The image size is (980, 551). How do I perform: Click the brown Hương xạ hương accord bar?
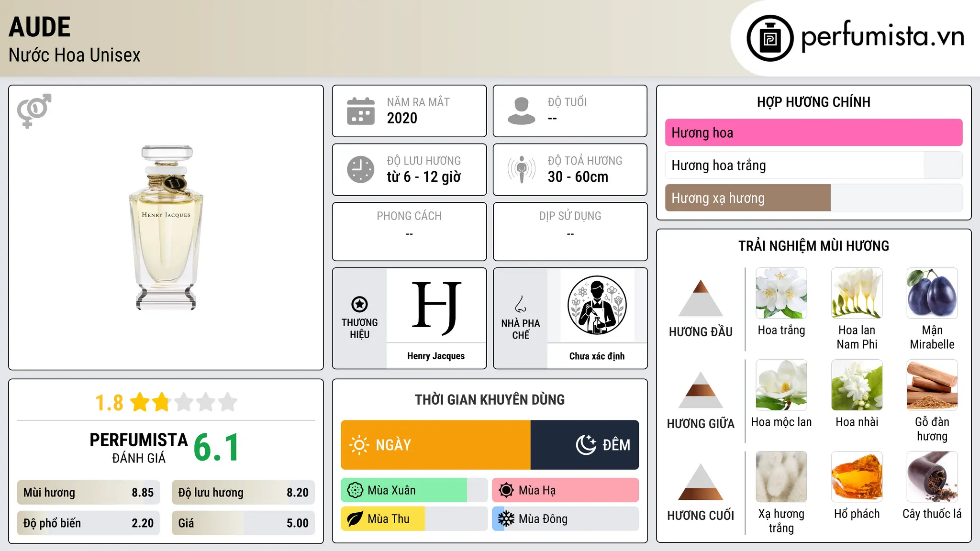point(813,198)
